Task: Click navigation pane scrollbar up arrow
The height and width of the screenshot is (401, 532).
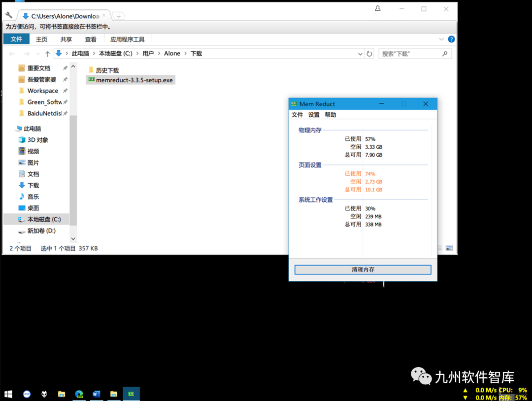Action: [73, 67]
